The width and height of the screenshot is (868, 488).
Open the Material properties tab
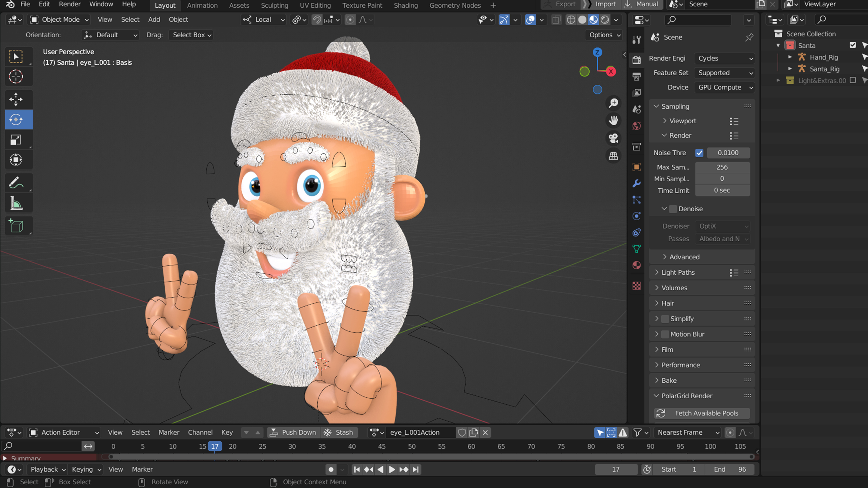tap(636, 265)
